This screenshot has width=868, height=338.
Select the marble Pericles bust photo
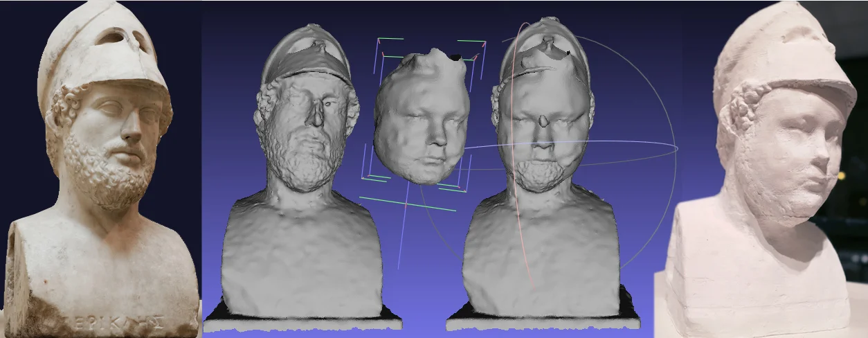(101, 169)
